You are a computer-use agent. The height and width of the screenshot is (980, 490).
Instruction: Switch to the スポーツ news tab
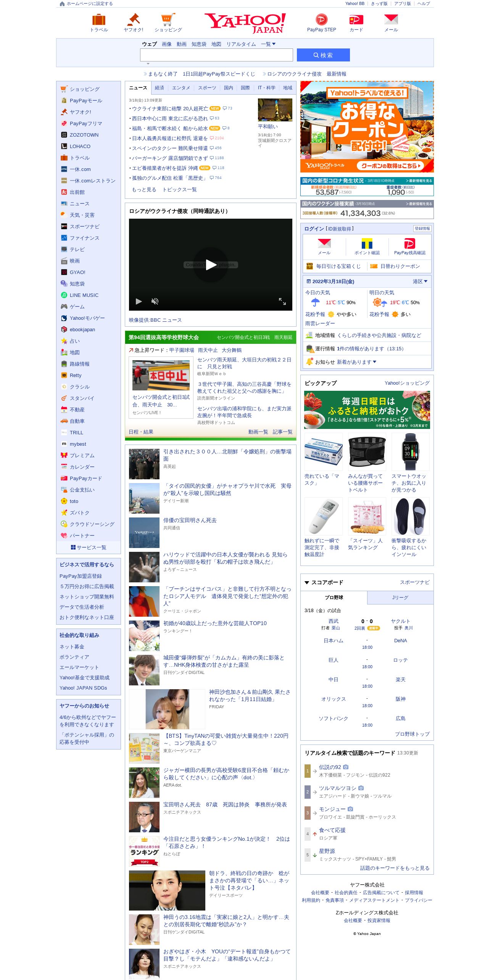coord(207,88)
